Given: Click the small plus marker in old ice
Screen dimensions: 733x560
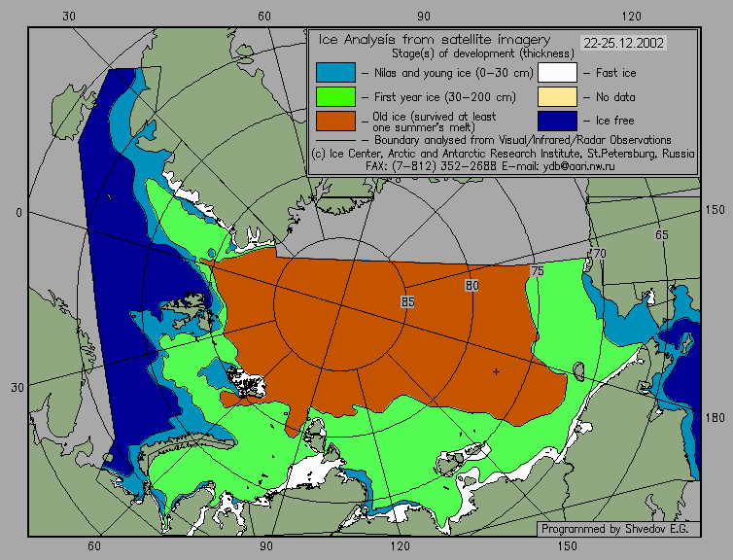Looking at the screenshot, I should tap(496, 372).
